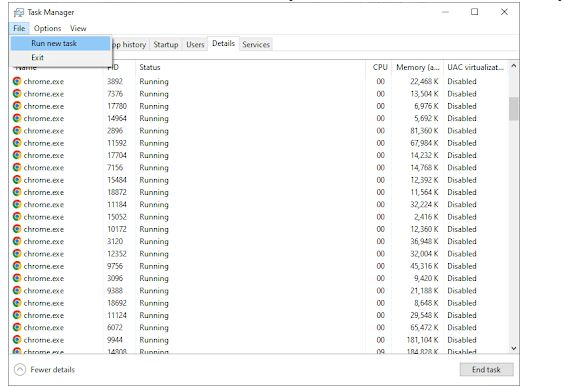Click chrome icon for PID 17780 row
This screenshot has width=564, height=387.
[17, 106]
